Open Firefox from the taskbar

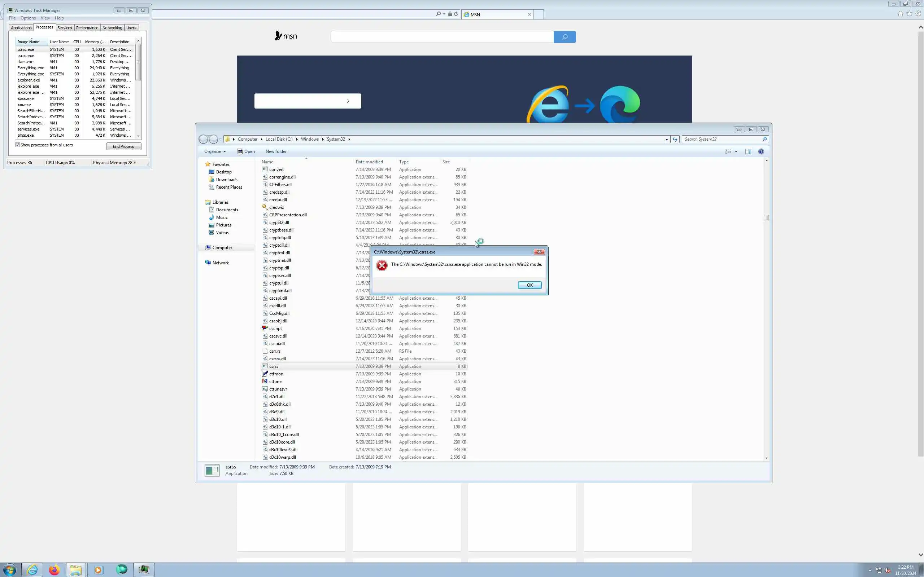click(54, 570)
